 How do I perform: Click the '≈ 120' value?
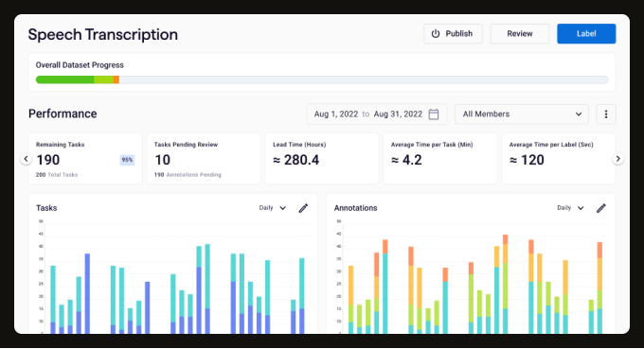tap(527, 160)
